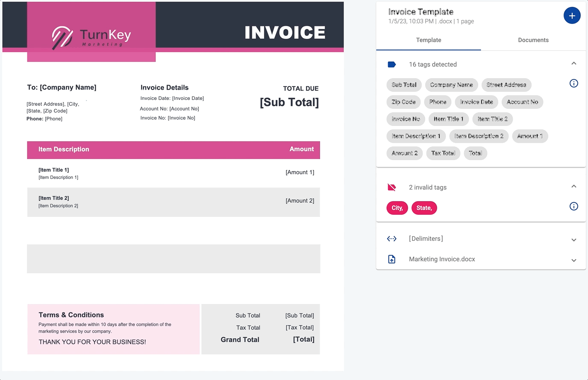Click the '[Amount 1]' value in preview
Screen dimensions: 588x380
coord(300,172)
